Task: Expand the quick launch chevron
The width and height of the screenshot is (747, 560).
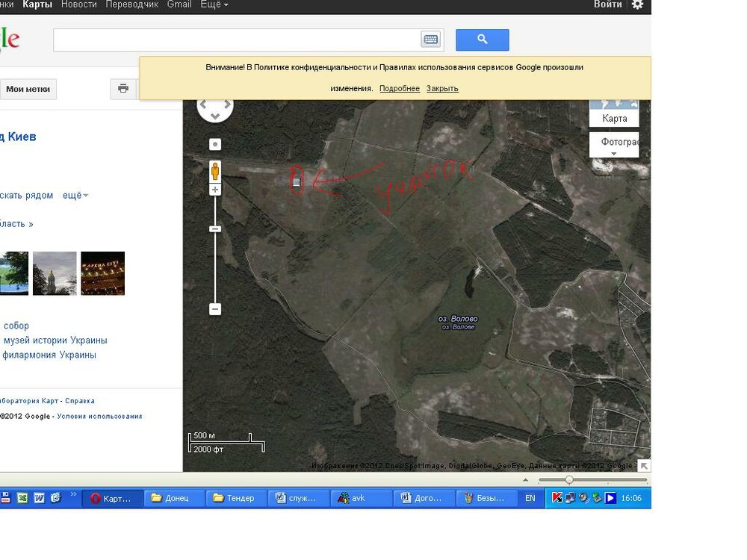Action: pyautogui.click(x=73, y=494)
